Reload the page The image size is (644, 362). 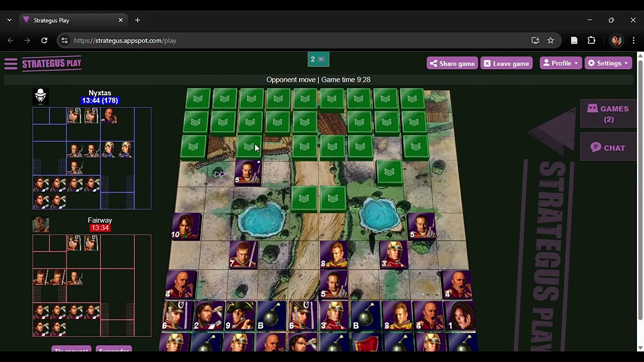pos(44,40)
